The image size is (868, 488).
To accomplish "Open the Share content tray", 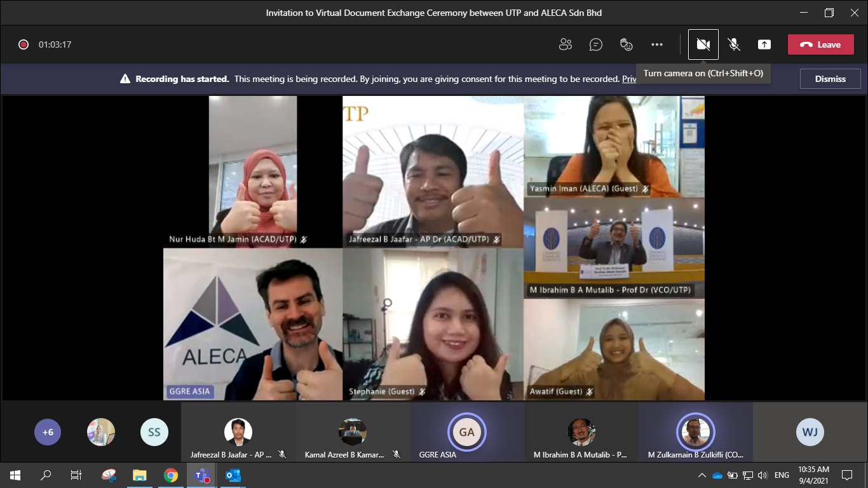I will (764, 44).
